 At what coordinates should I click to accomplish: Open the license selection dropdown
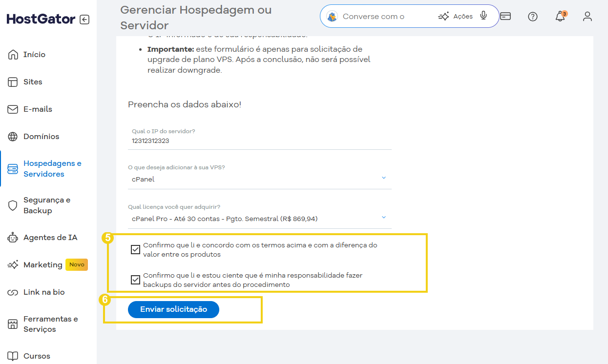(259, 219)
